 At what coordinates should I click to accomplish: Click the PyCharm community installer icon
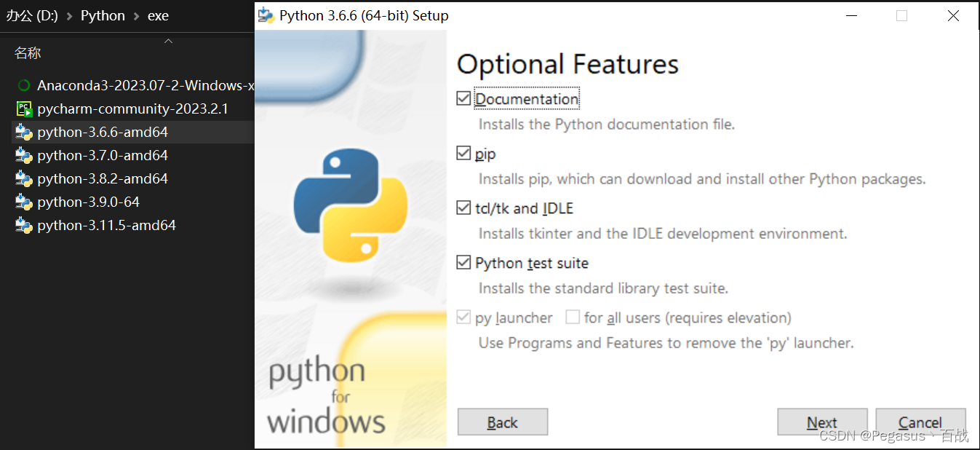[x=24, y=109]
